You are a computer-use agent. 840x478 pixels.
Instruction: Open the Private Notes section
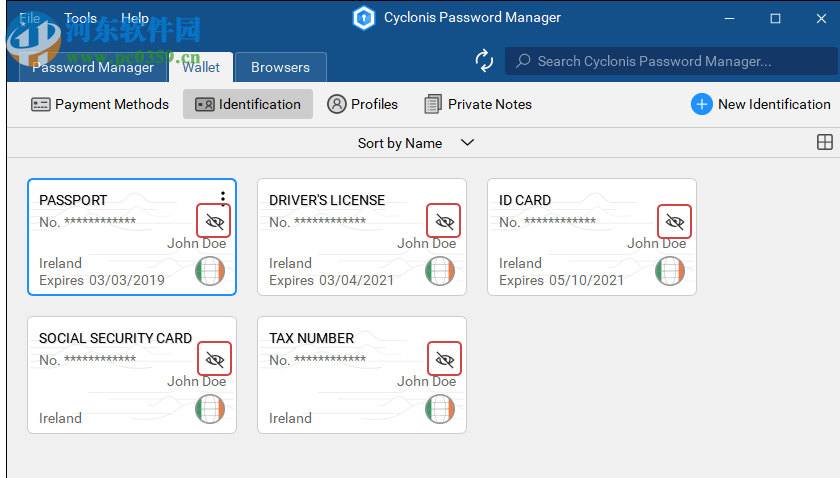click(x=478, y=104)
